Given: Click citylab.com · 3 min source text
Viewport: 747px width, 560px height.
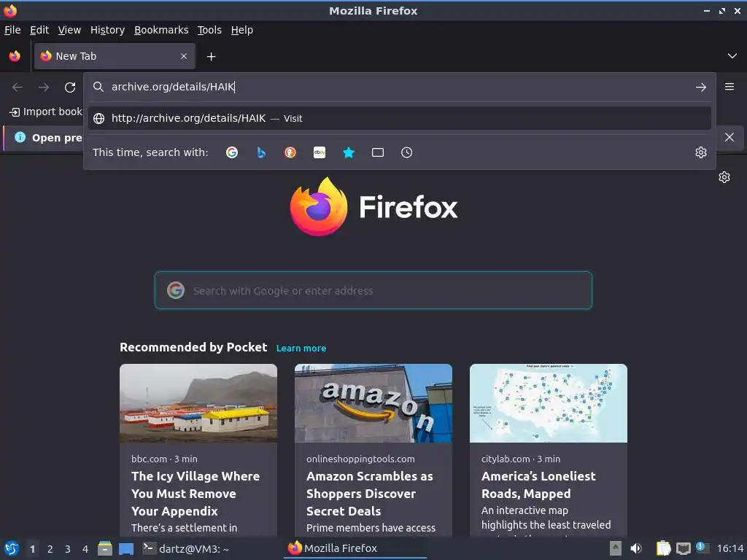Looking at the screenshot, I should point(521,459).
